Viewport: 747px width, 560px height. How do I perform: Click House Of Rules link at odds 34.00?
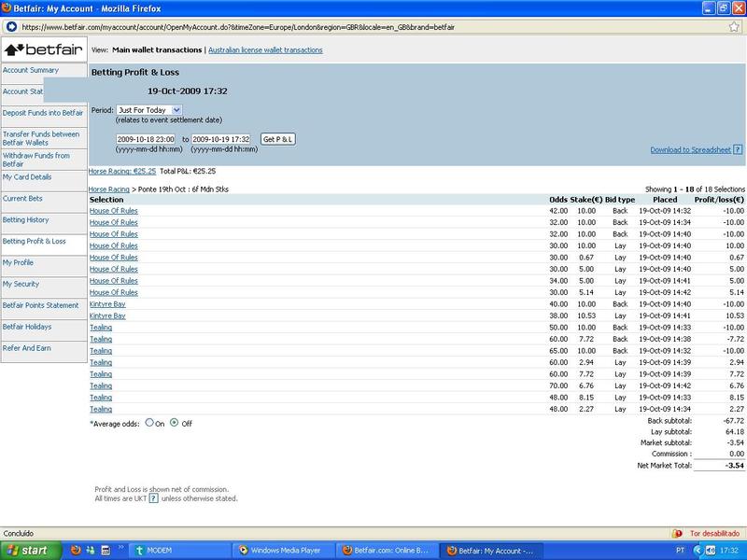point(113,281)
